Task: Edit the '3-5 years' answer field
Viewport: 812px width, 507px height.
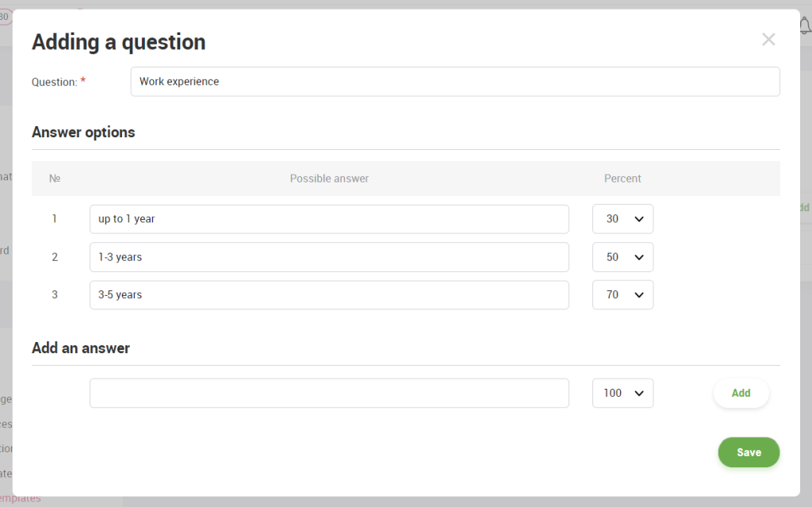Action: [x=329, y=295]
